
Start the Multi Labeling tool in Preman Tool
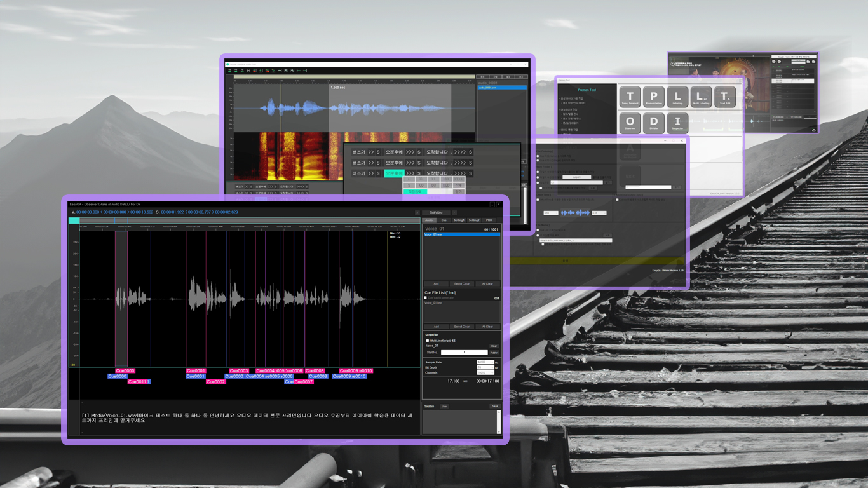coord(701,97)
